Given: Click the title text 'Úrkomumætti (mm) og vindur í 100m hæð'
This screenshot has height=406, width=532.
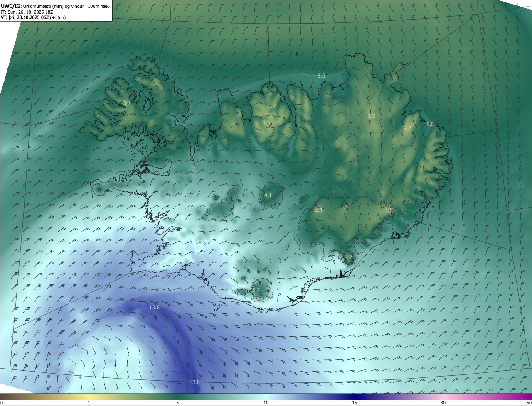Looking at the screenshot, I should [x=66, y=6].
